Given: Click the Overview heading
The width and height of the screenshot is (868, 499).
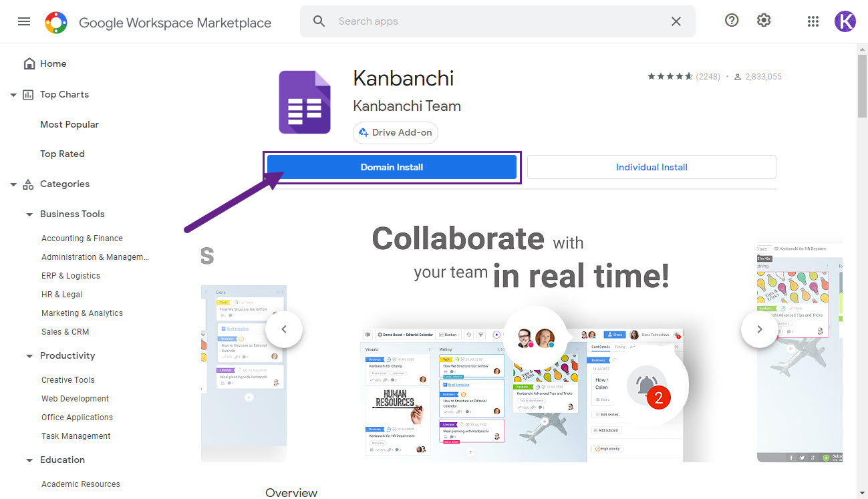Looking at the screenshot, I should [x=291, y=493].
